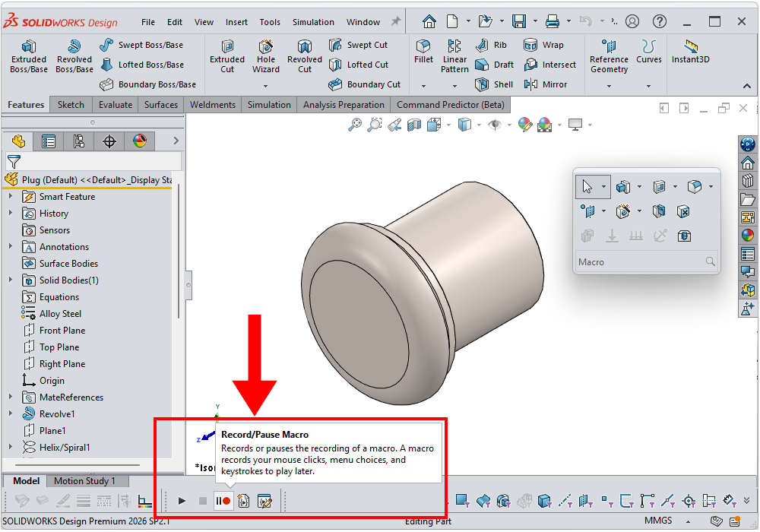The height and width of the screenshot is (532, 760).
Task: Click the feature tree filter field
Action: 93,161
